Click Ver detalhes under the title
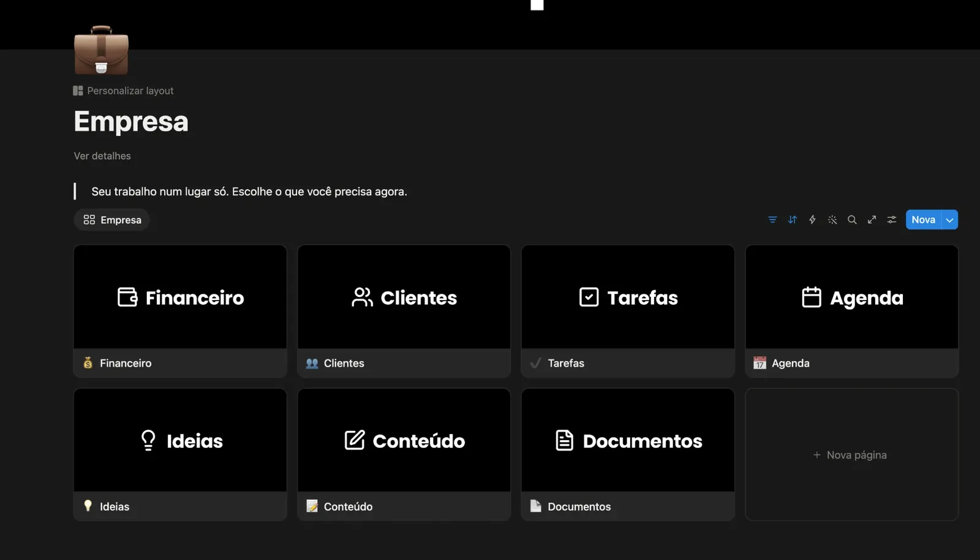Screen dimensions: 980x560 [x=102, y=156]
